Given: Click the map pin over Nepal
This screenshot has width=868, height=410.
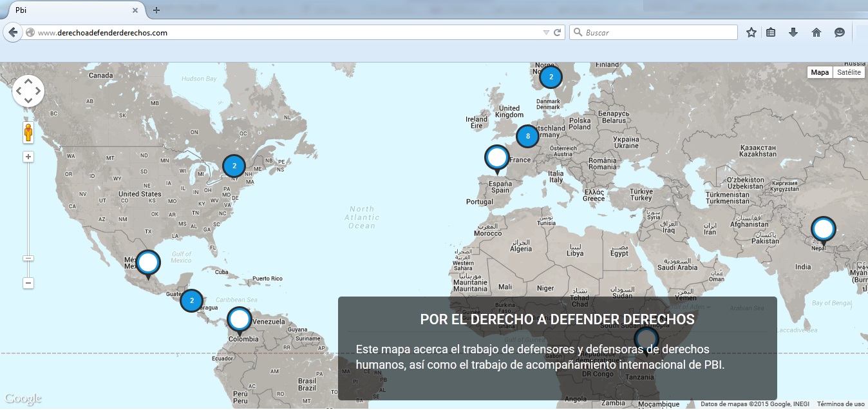Looking at the screenshot, I should pyautogui.click(x=823, y=230).
